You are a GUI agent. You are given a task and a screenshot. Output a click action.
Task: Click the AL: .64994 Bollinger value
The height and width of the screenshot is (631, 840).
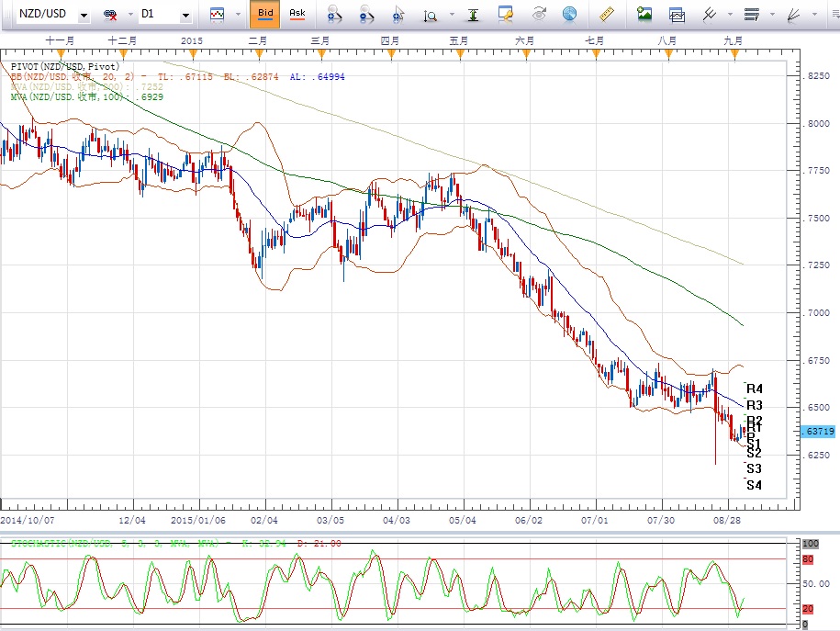coord(317,76)
